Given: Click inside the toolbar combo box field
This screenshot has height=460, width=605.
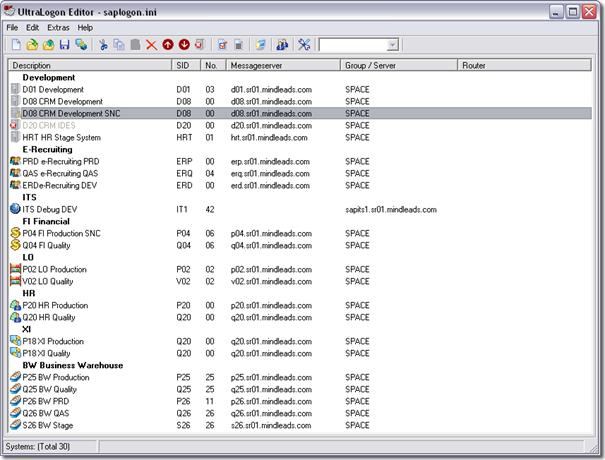Looking at the screenshot, I should 353,45.
